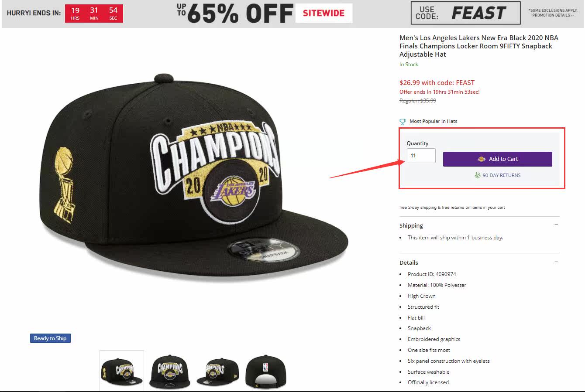Select the fourth thumbnail showing hat back
The width and height of the screenshot is (585, 392).
(x=265, y=371)
